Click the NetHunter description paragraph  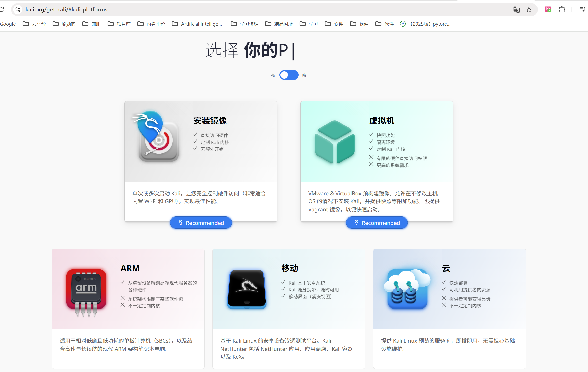pyautogui.click(x=286, y=349)
